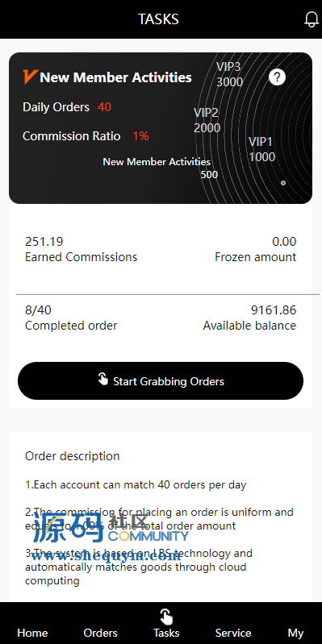This screenshot has height=644, width=322.
Task: Select the VIP2 2000 level
Action: [x=207, y=120]
